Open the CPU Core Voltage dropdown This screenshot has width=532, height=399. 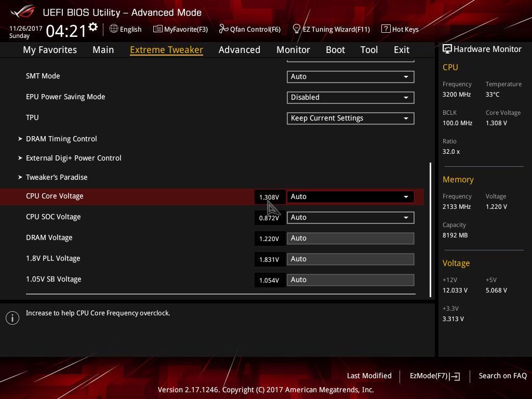pos(351,197)
